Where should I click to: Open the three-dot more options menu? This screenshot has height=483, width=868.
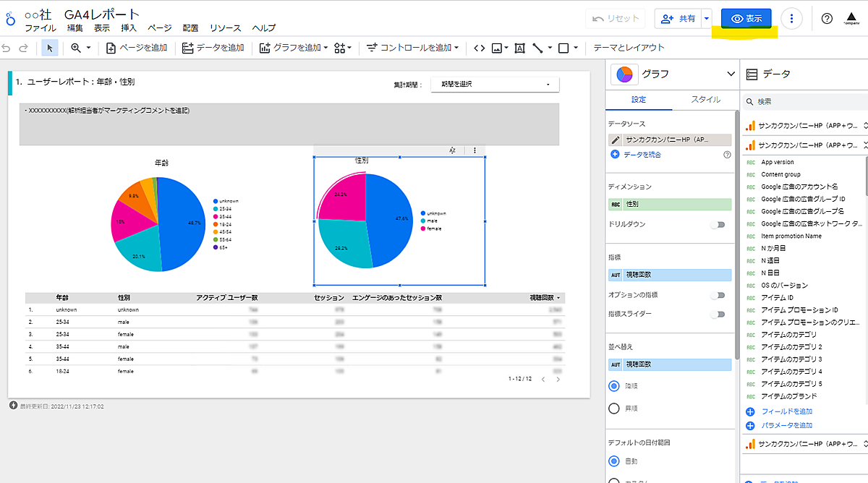click(x=793, y=19)
